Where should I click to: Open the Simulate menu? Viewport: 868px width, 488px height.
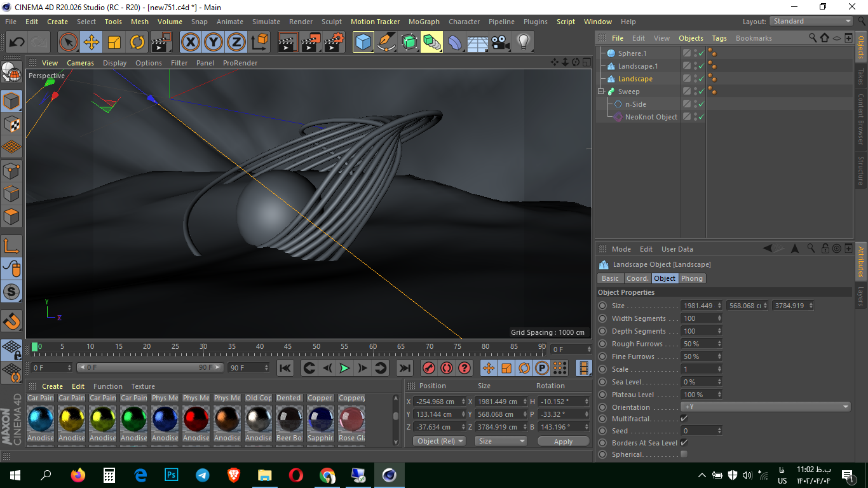[266, 22]
